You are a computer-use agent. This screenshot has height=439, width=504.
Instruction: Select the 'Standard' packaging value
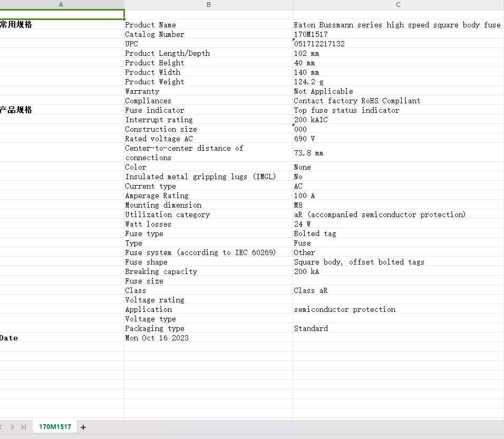pos(399,328)
